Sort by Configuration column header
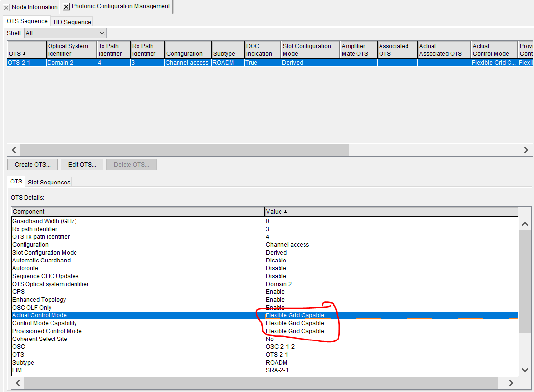The width and height of the screenshot is (534, 392). pos(188,50)
